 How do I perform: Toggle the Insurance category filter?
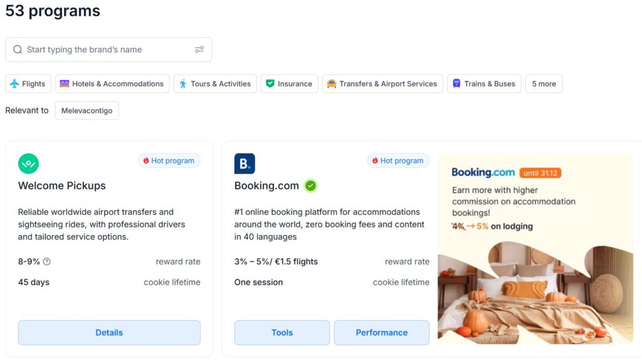(289, 84)
